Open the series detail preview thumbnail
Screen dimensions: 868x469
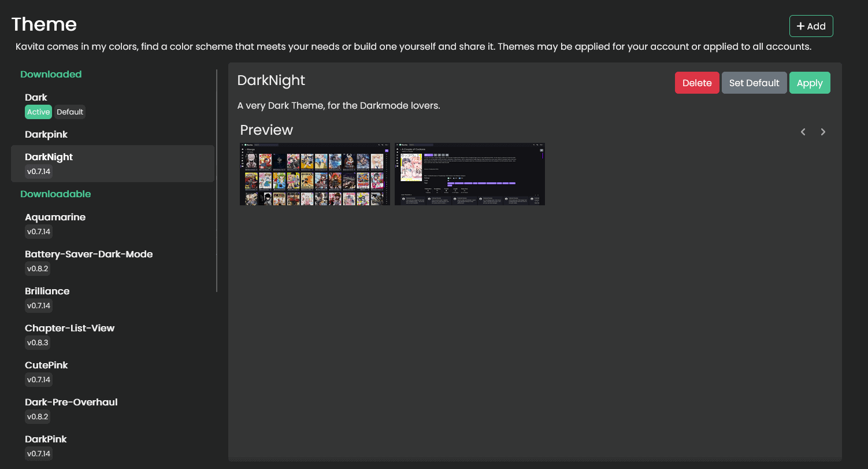(469, 174)
